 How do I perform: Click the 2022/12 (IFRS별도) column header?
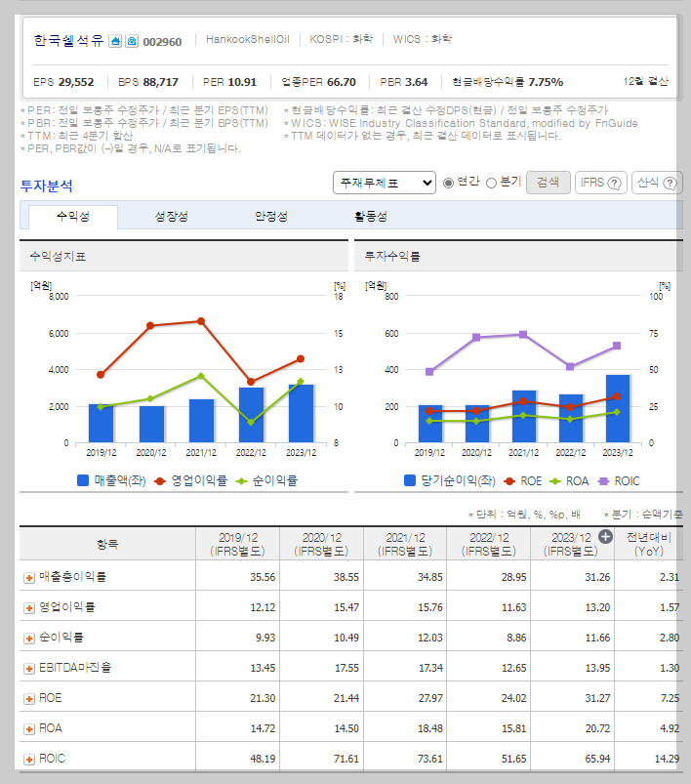489,544
